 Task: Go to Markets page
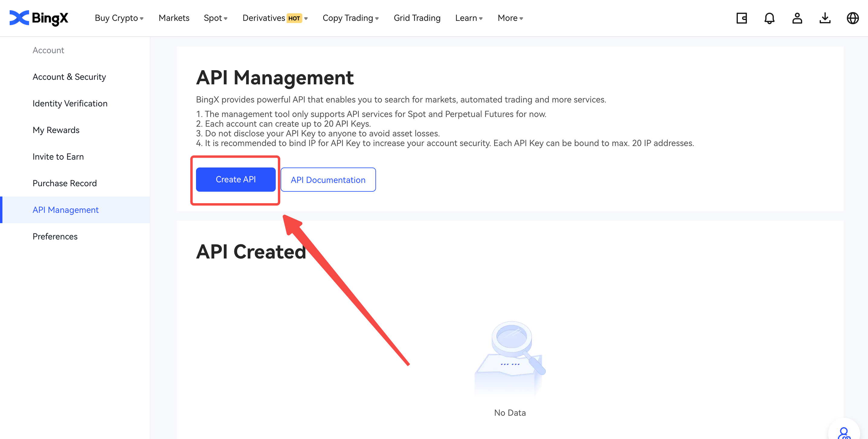coord(174,18)
